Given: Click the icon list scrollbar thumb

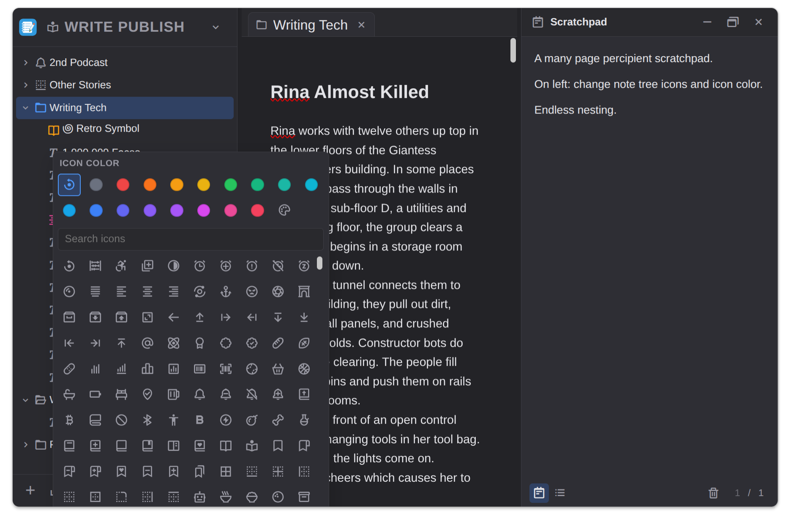Looking at the screenshot, I should click(319, 263).
